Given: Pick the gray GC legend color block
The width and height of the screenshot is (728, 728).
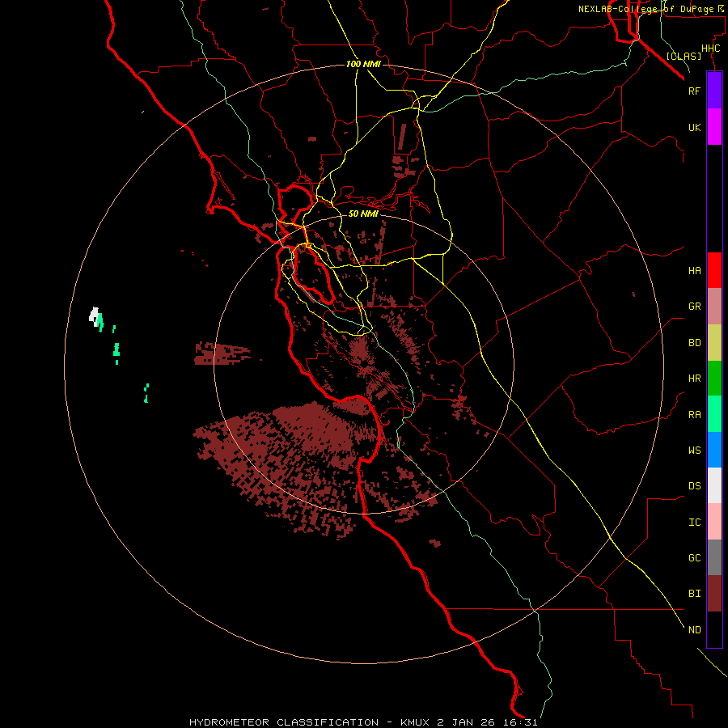Looking at the screenshot, I should pyautogui.click(x=714, y=557).
